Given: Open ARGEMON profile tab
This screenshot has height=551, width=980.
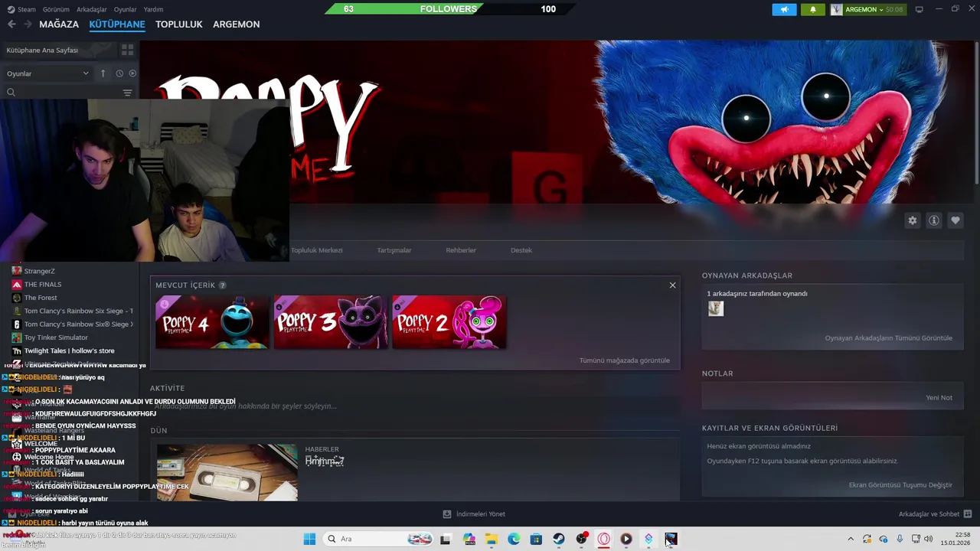Looking at the screenshot, I should coord(236,24).
